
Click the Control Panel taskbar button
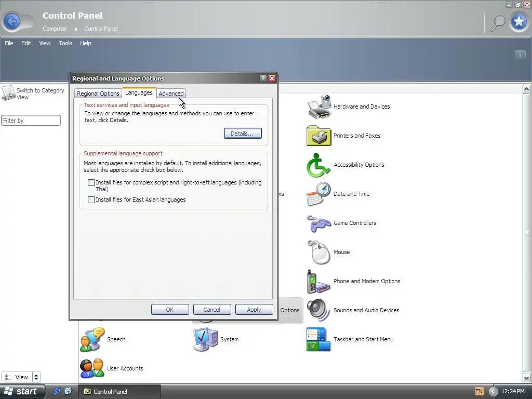coord(119,392)
